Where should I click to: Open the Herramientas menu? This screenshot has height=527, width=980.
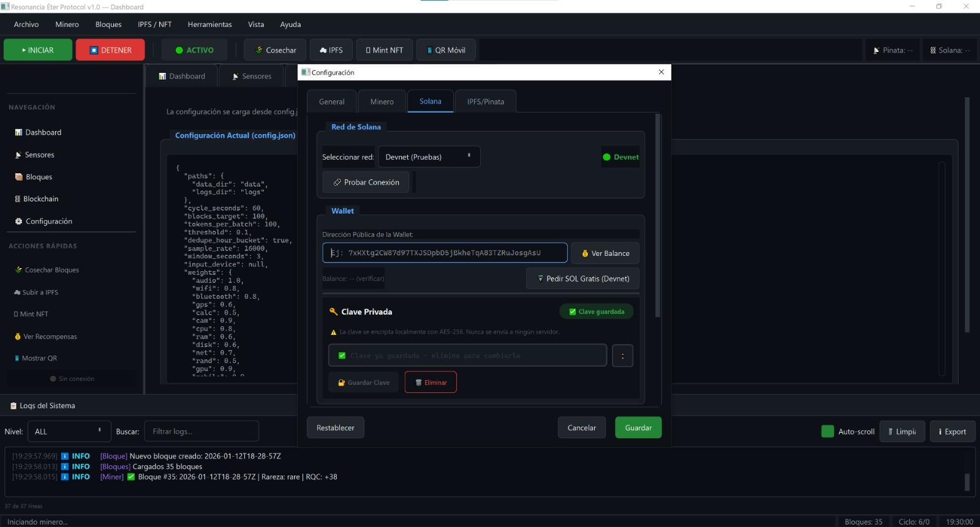(x=209, y=24)
